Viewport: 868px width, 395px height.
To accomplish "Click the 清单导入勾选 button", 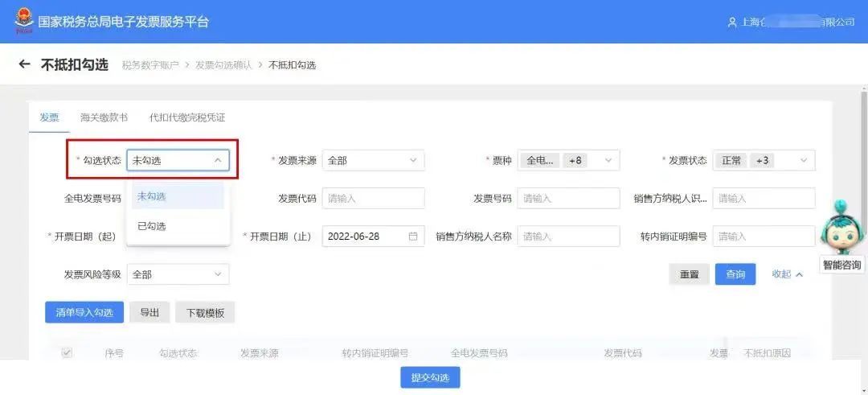I will click(x=84, y=312).
